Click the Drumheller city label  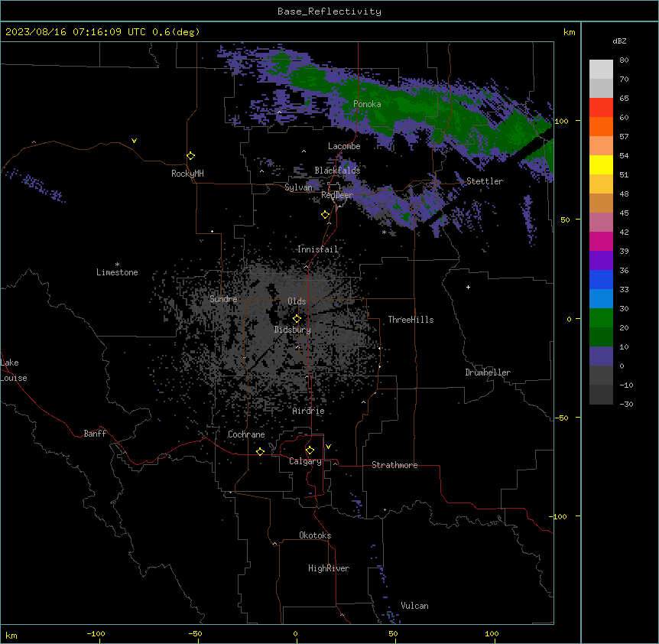click(x=488, y=372)
